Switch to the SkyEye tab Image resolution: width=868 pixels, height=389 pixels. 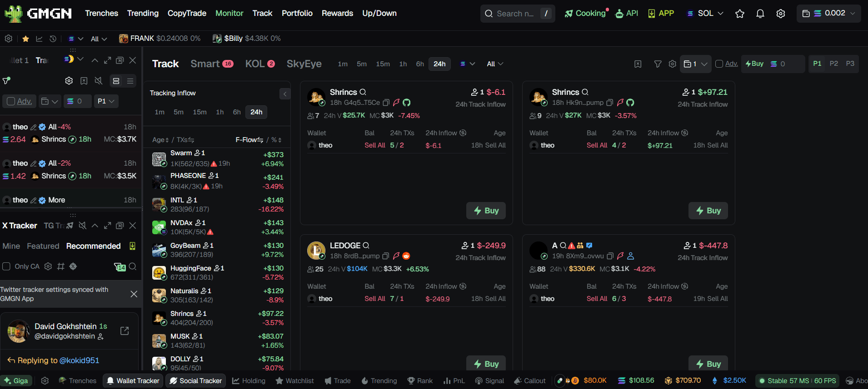click(x=304, y=64)
